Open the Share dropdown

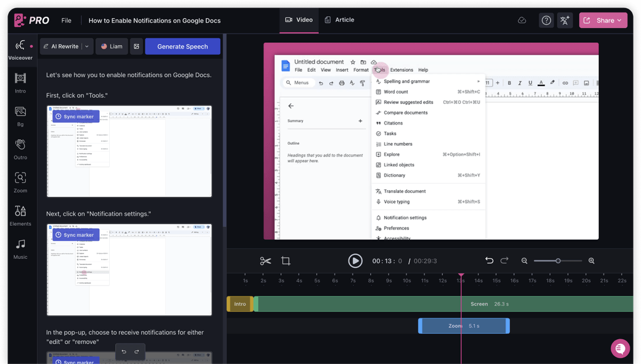[603, 20]
